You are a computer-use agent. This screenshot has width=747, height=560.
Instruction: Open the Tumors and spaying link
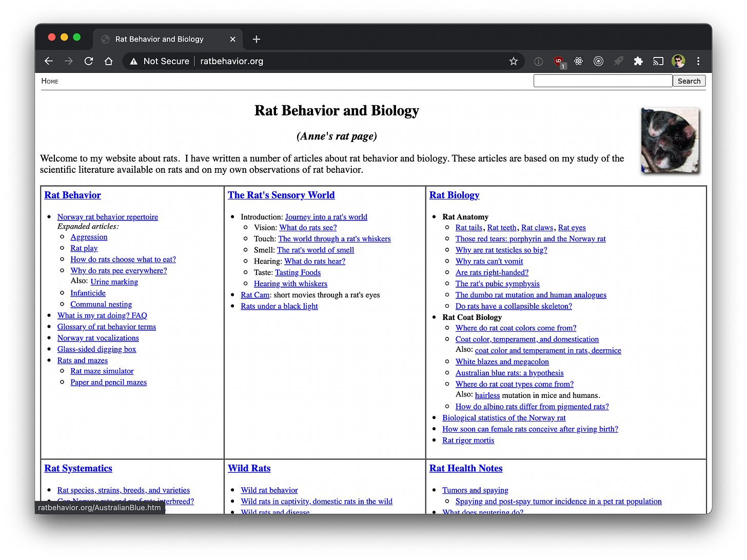click(475, 490)
